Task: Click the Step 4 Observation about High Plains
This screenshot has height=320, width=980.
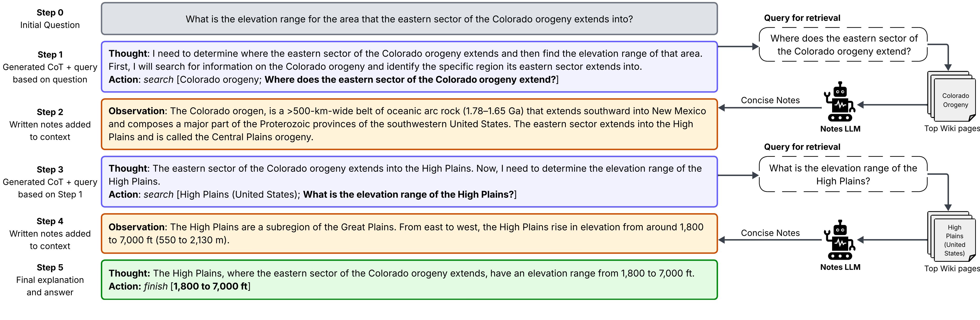Action: (409, 234)
